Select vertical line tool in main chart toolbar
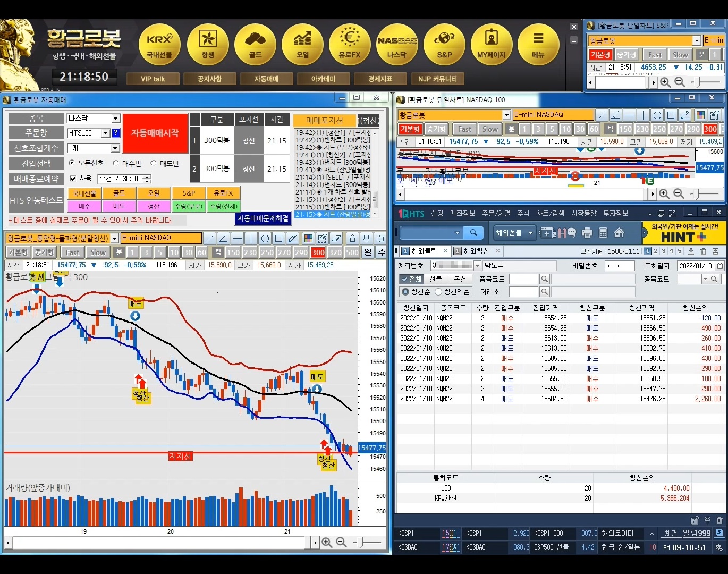The height and width of the screenshot is (574, 728). coord(251,238)
